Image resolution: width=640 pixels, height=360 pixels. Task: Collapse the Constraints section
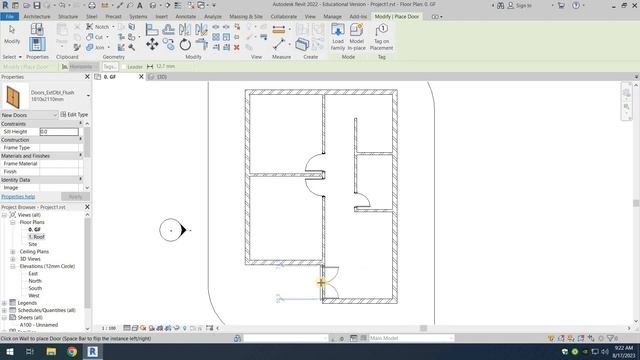coord(80,123)
